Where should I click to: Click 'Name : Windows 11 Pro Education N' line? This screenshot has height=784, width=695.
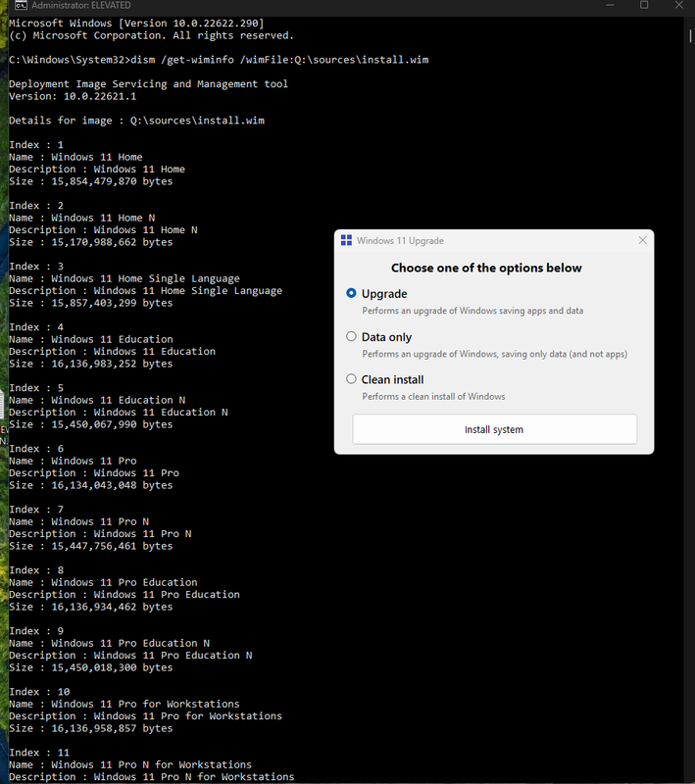[109, 643]
